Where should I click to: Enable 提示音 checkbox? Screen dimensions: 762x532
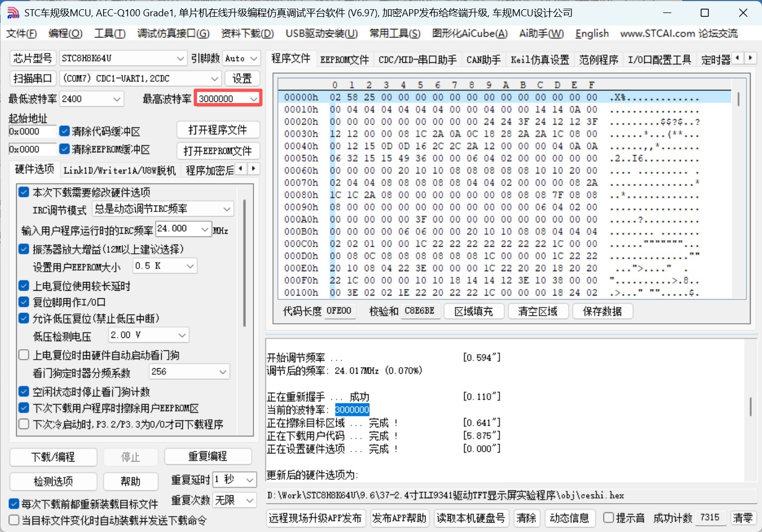click(608, 517)
